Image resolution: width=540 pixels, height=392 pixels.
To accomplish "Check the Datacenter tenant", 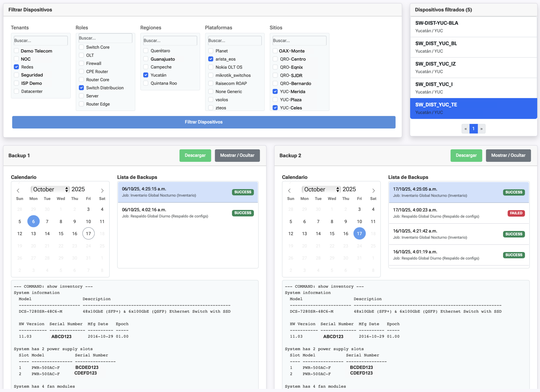I will (x=16, y=91).
